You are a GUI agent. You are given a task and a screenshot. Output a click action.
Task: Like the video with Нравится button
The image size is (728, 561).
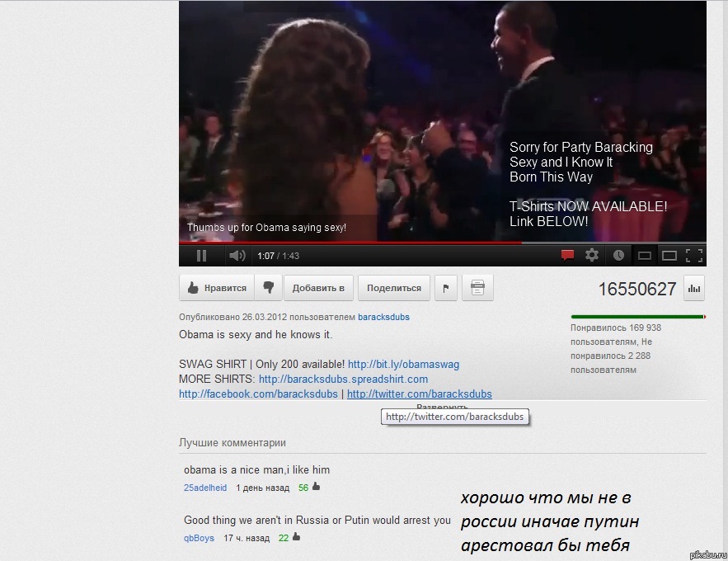pyautogui.click(x=217, y=288)
